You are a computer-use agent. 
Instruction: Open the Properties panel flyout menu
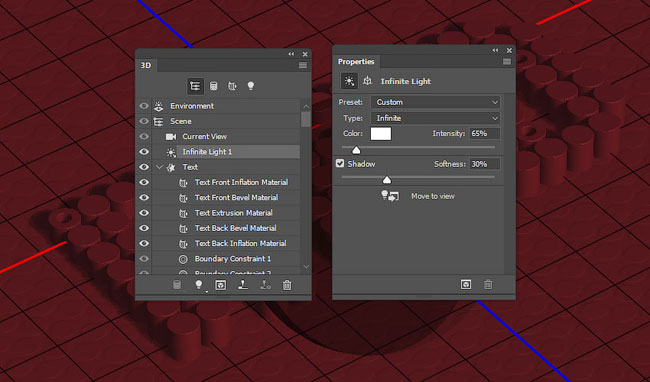click(x=507, y=62)
